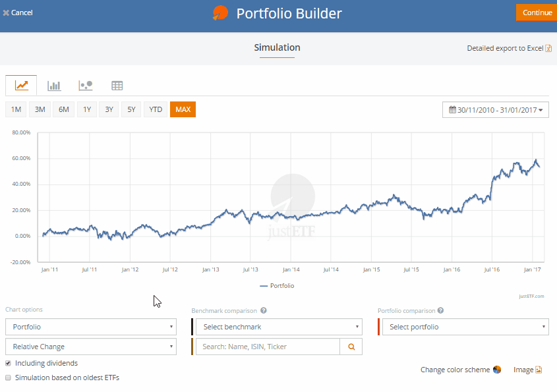
Task: Show the scatter bubble chart view
Action: (85, 85)
